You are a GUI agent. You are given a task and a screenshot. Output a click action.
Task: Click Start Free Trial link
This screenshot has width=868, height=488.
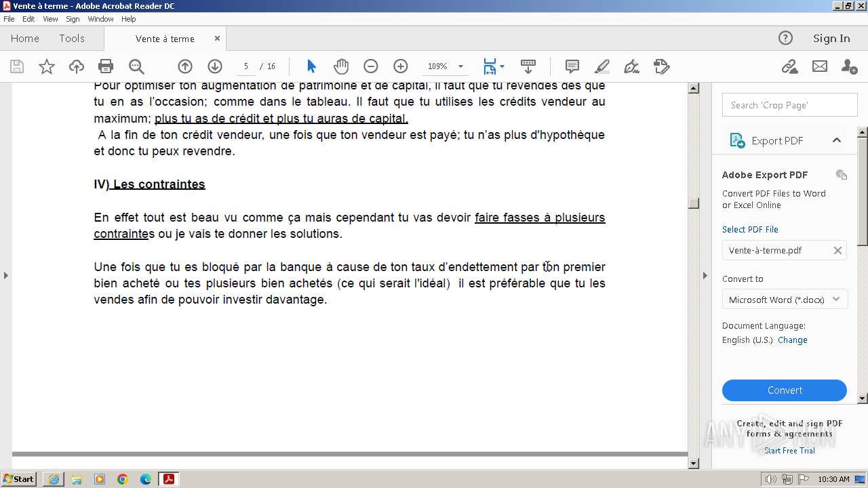coord(789,451)
